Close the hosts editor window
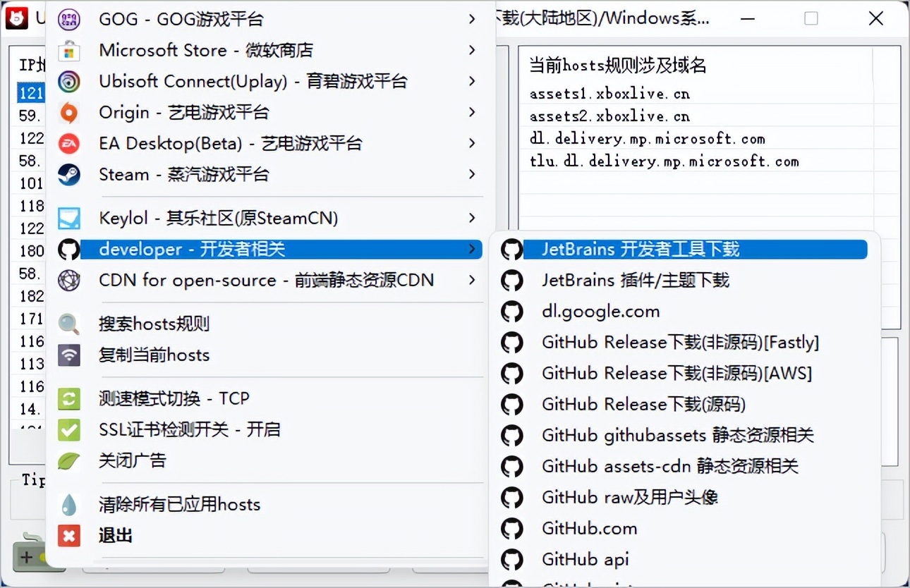The width and height of the screenshot is (910, 588). (x=876, y=18)
